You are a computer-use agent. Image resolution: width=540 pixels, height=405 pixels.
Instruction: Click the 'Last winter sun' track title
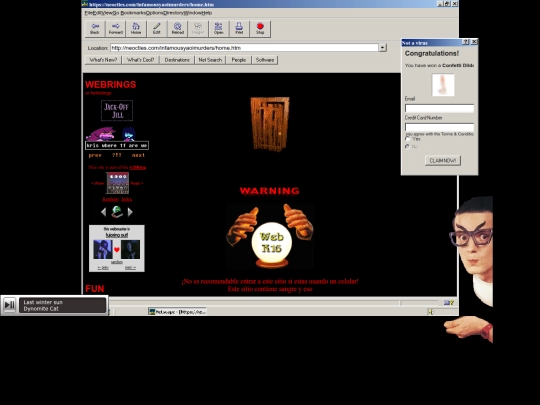coord(43,302)
